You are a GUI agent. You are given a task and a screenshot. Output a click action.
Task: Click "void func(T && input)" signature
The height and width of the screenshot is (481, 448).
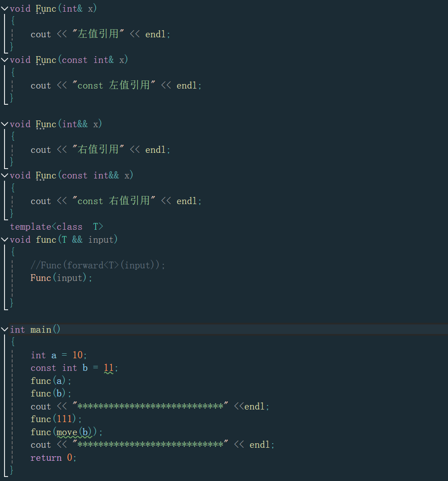[x=64, y=240]
